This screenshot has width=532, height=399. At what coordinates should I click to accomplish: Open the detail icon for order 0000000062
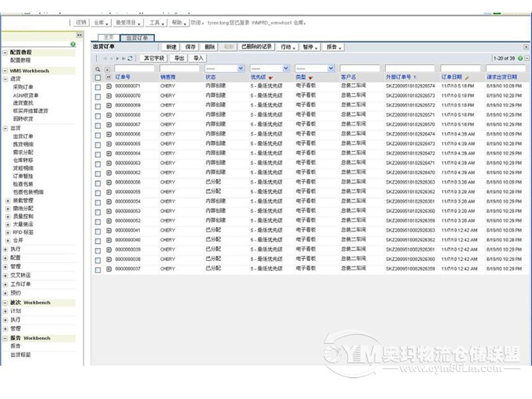pos(109,173)
